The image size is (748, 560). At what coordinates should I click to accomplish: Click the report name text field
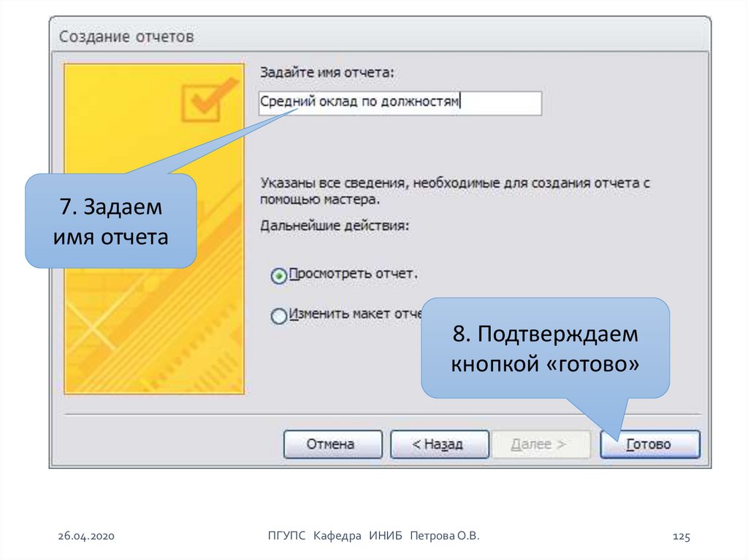(400, 104)
